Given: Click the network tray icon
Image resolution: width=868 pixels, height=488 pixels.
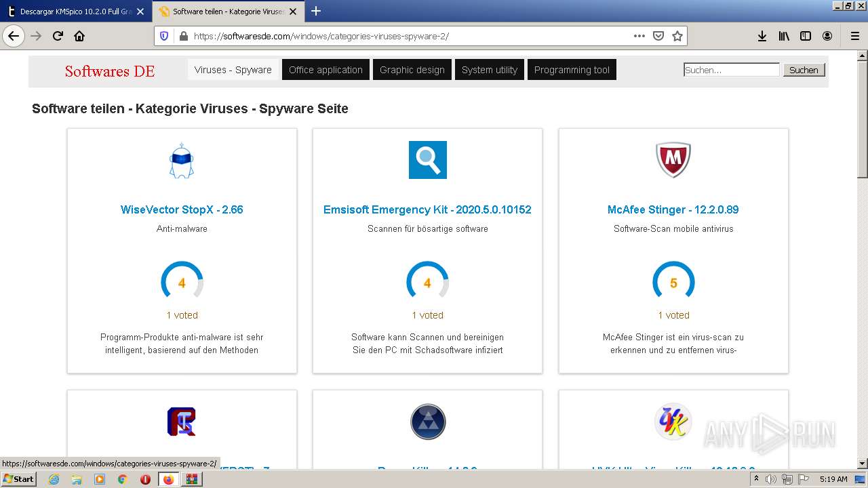Looking at the screenshot, I should (x=787, y=479).
